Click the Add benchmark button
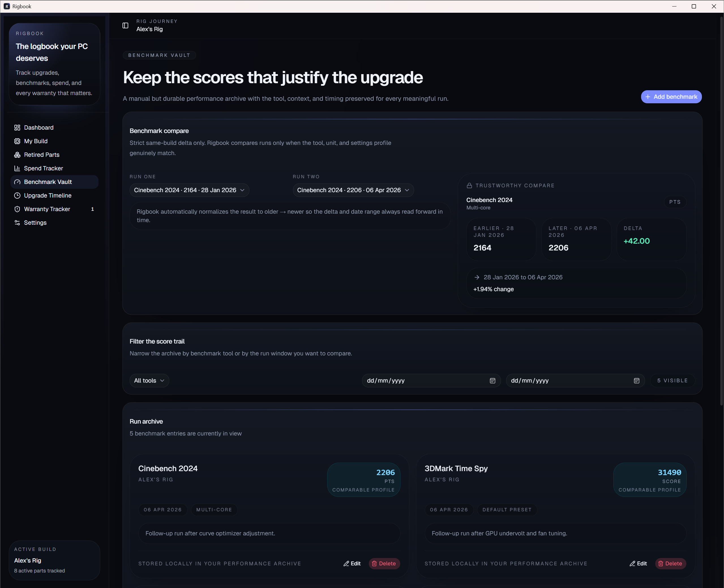 click(671, 97)
